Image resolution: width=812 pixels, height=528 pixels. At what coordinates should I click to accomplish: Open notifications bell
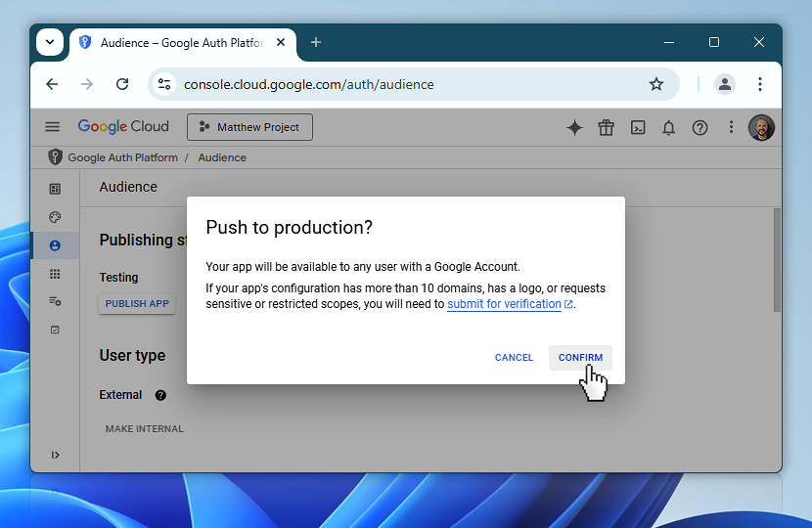(x=668, y=127)
